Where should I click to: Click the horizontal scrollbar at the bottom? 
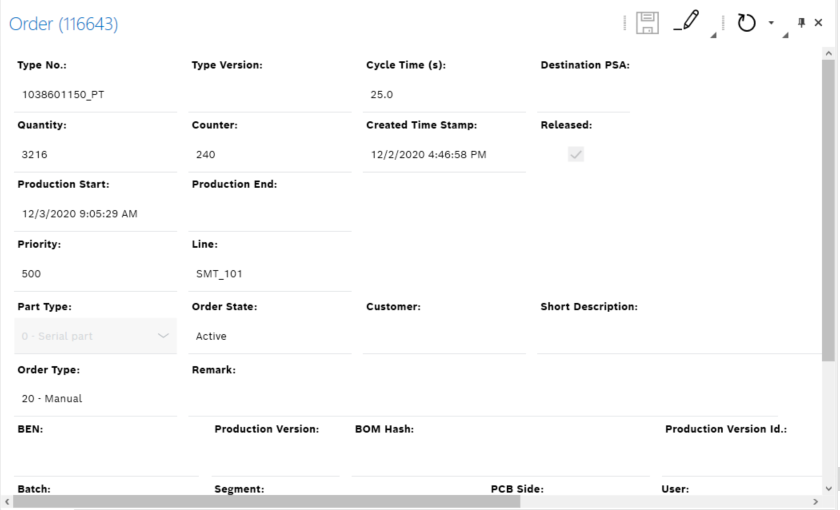pos(270,502)
